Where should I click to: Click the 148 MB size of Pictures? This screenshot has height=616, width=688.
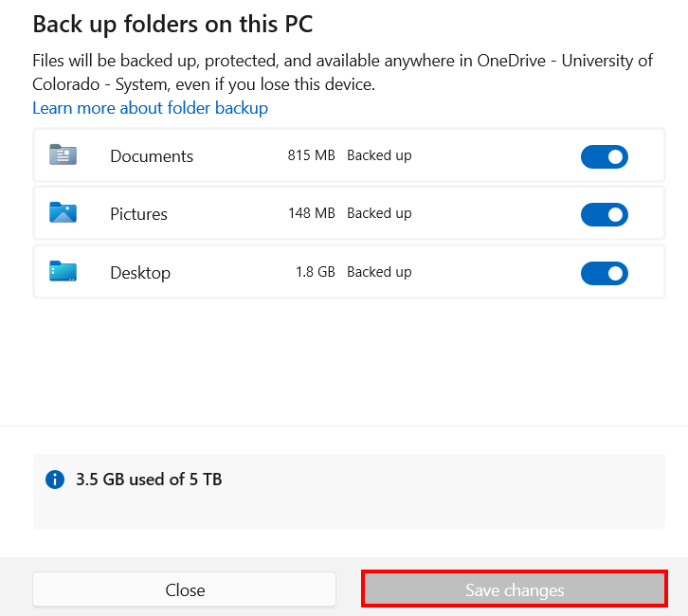tap(311, 213)
